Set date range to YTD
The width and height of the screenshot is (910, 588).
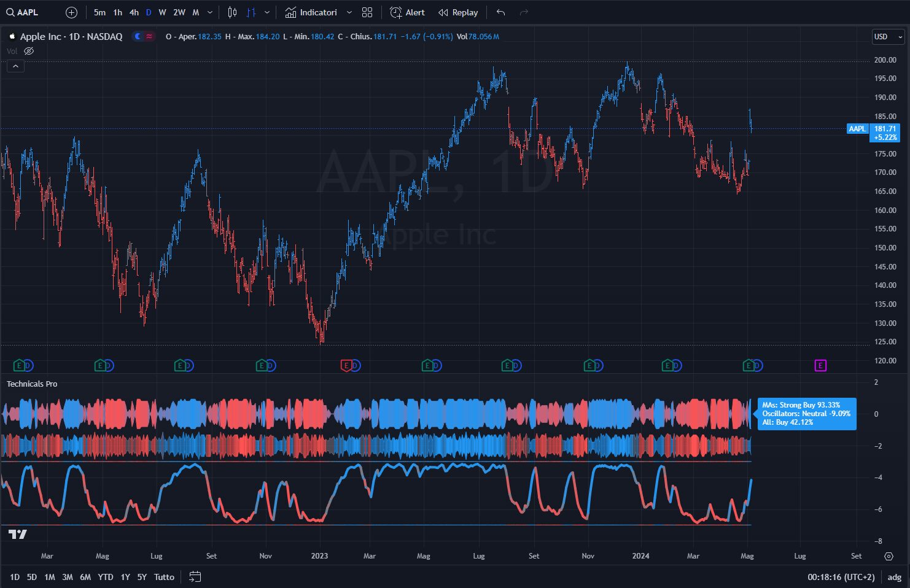[106, 577]
